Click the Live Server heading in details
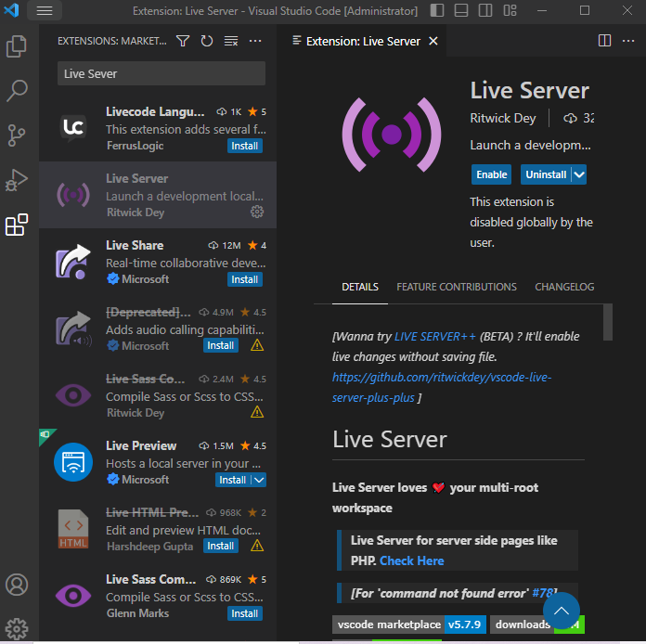 point(390,440)
